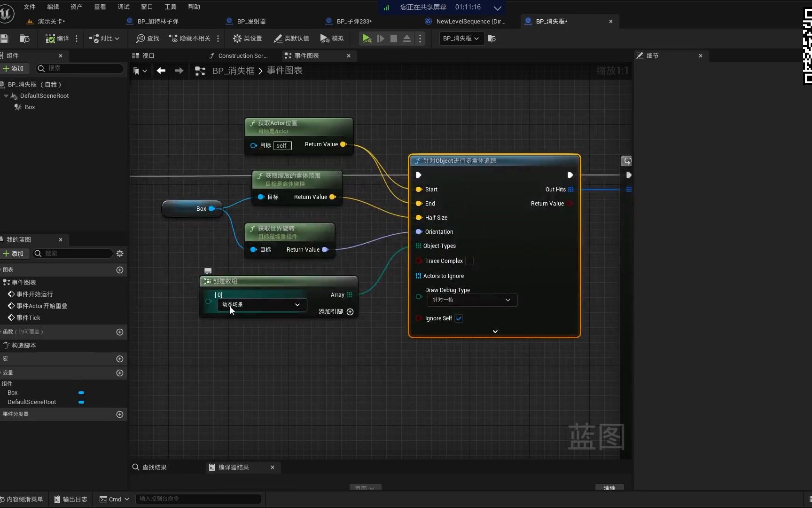This screenshot has width=812, height=508.
Task: Open the Draw Debug Type dropdown
Action: click(x=472, y=300)
